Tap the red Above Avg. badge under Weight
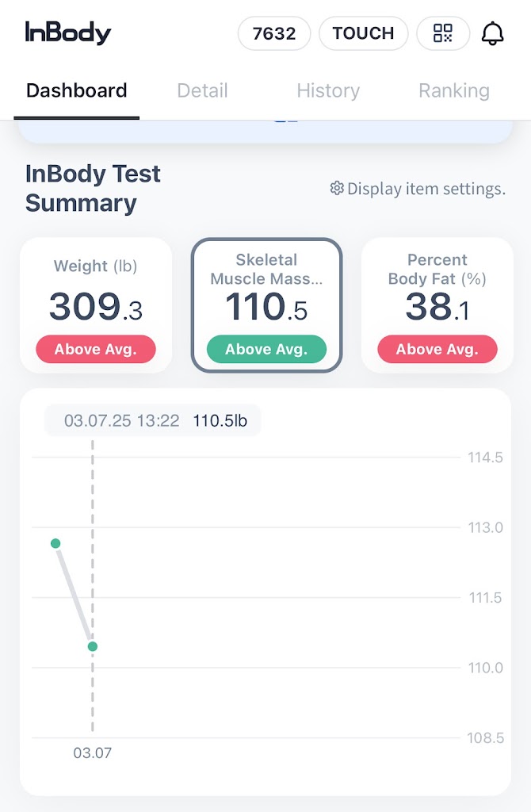The width and height of the screenshot is (531, 812). coord(96,349)
